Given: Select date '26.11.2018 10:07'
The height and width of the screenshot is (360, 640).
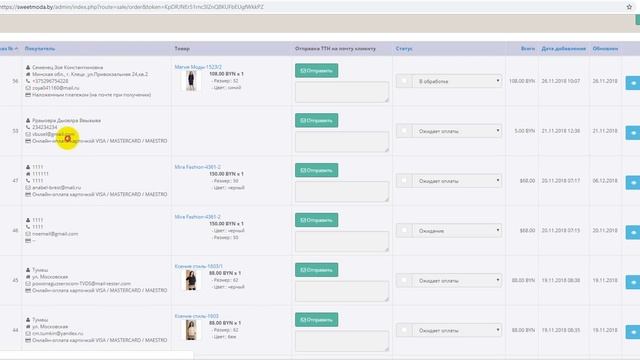Looking at the screenshot, I should coord(561,81).
